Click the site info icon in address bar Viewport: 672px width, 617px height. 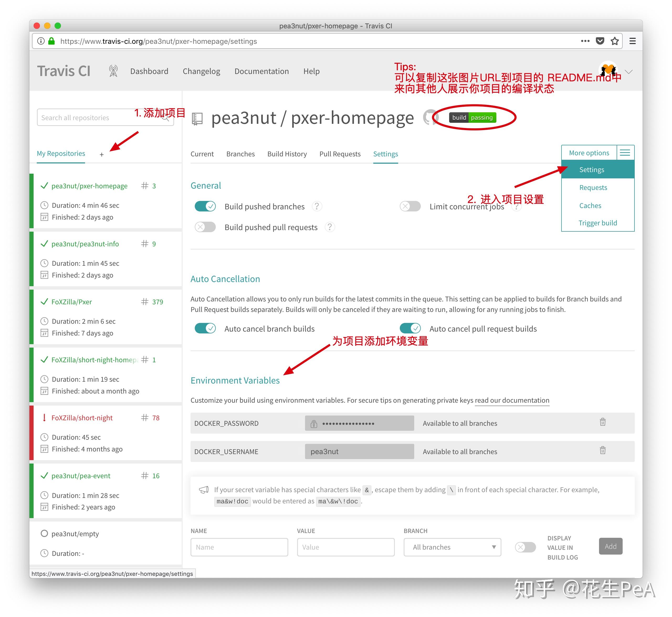(x=41, y=41)
